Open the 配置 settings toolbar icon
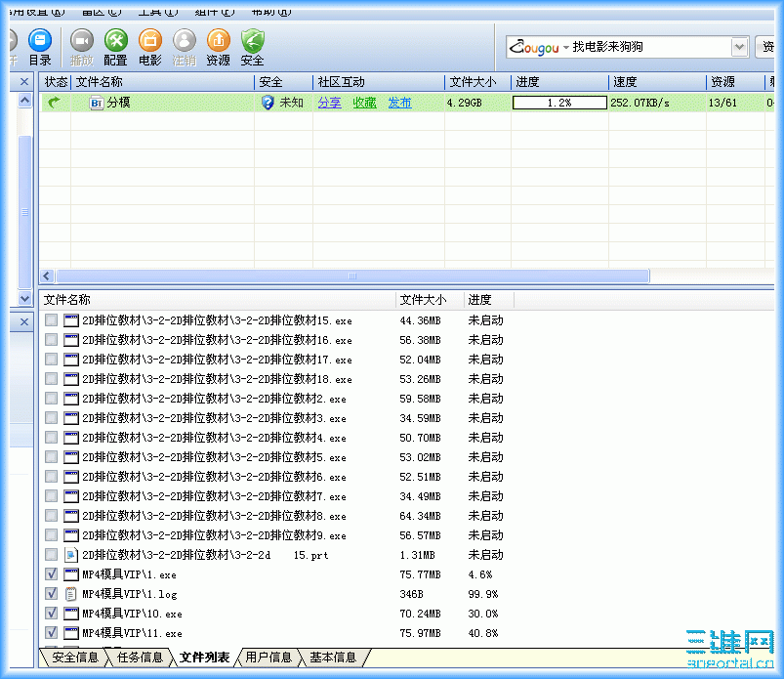Screen dimensions: 784x679 pos(115,48)
